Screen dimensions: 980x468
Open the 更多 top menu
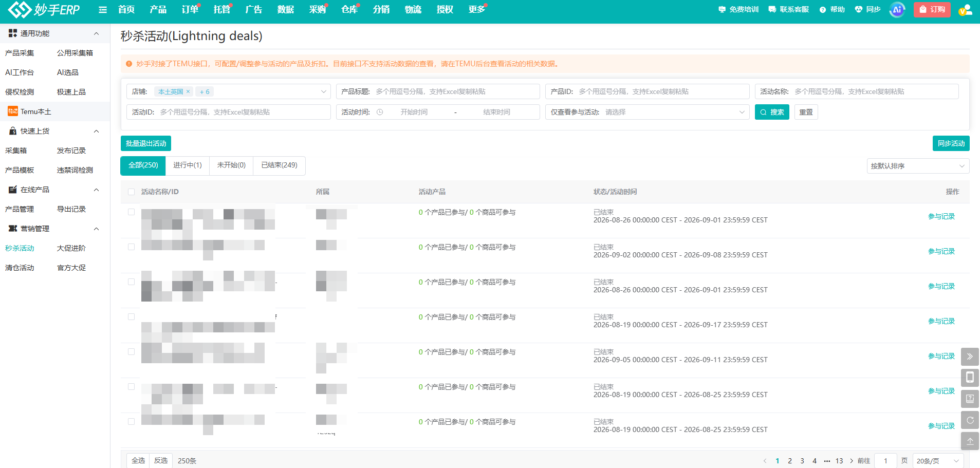(x=476, y=10)
